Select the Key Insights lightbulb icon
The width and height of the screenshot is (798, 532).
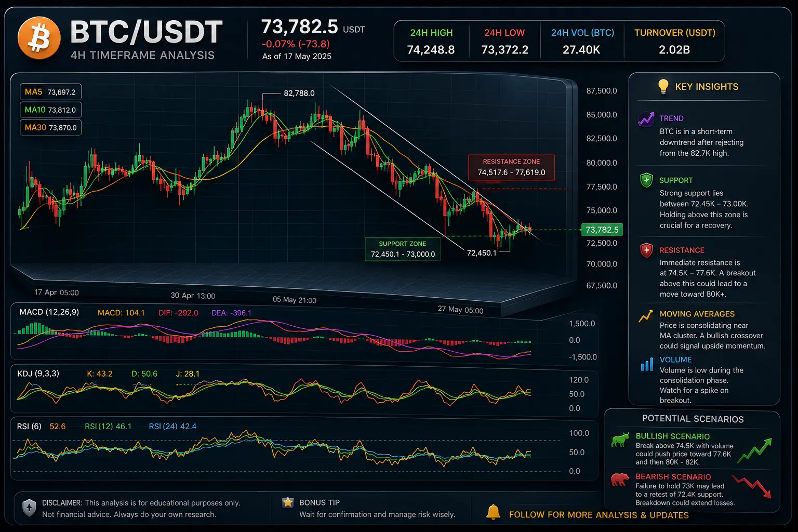tap(663, 86)
